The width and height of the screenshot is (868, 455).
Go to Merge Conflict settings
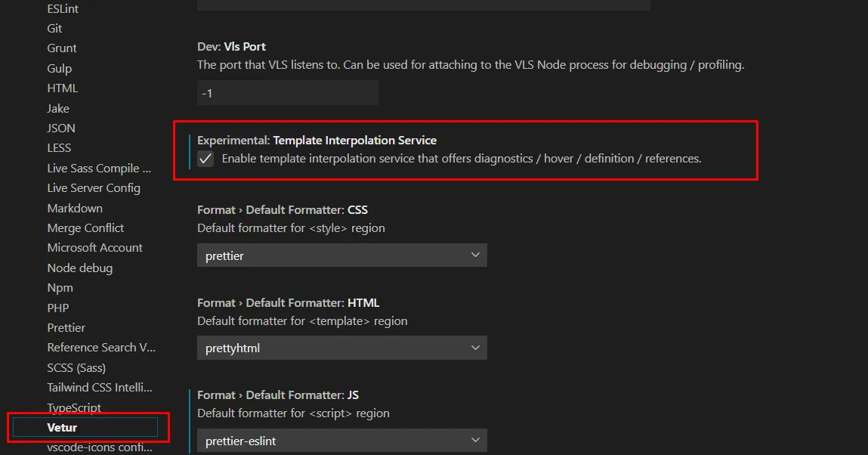[85, 228]
